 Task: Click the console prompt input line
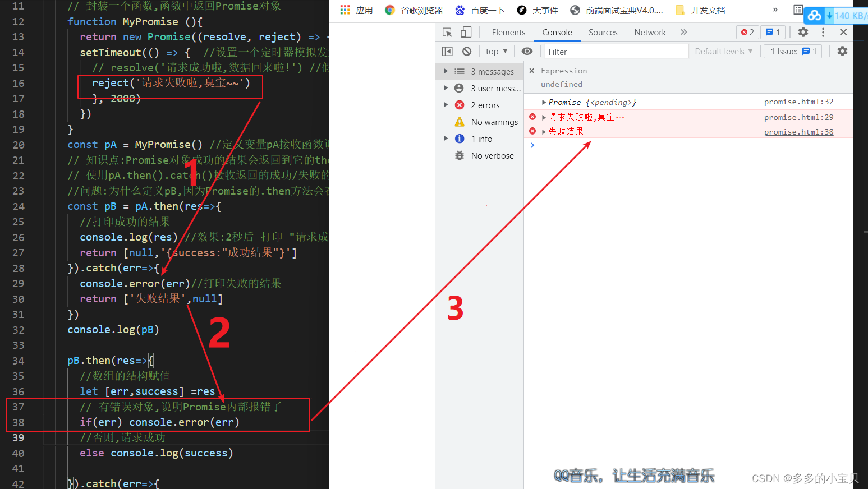tap(617, 145)
